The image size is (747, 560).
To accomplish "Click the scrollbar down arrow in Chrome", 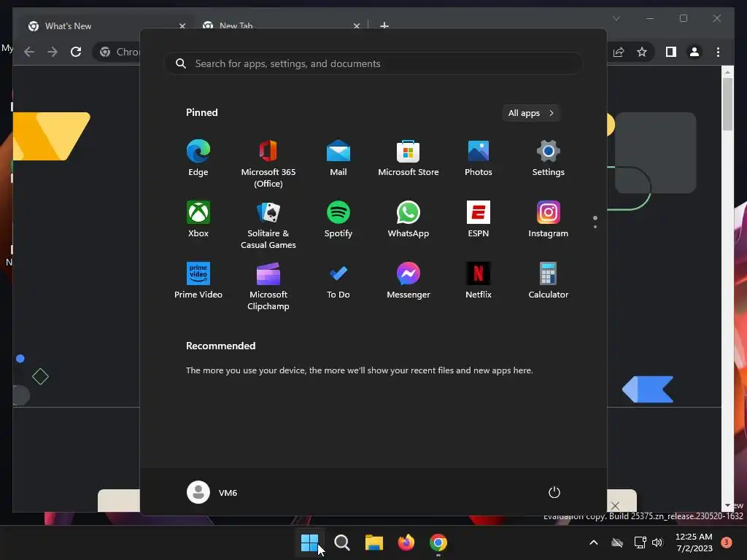I will 727,505.
